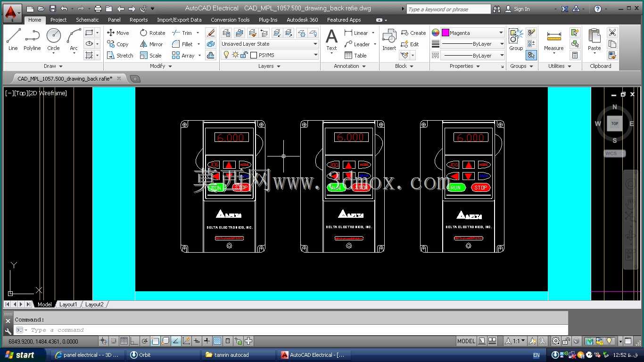Click the MODEL space button in status bar
644x362 pixels.
pyautogui.click(x=466, y=341)
